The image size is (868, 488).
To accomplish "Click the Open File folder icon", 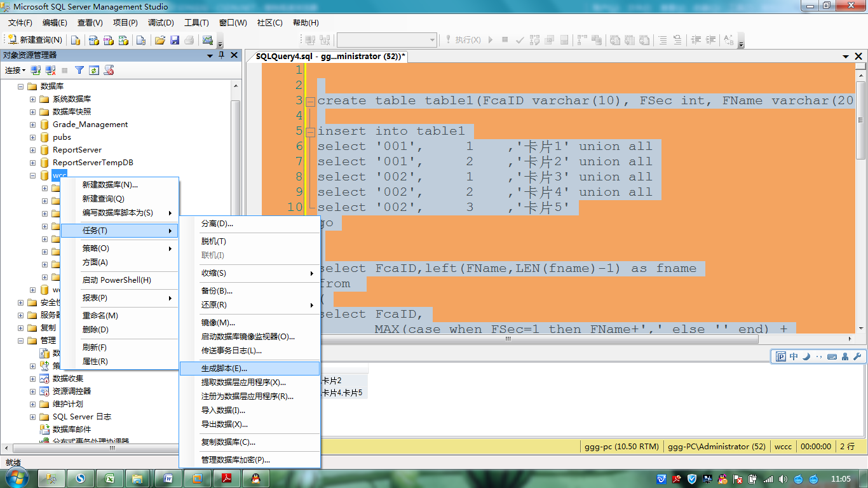I will 159,40.
